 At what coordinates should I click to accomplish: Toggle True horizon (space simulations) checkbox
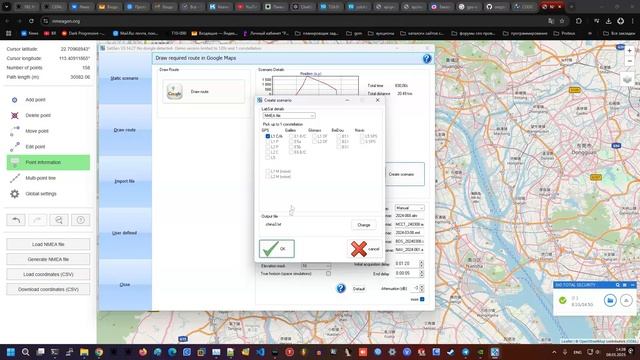(x=328, y=273)
